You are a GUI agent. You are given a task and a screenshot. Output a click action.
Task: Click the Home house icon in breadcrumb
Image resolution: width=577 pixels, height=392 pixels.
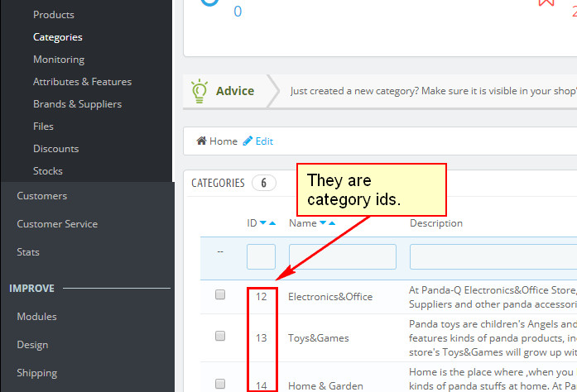click(x=201, y=141)
